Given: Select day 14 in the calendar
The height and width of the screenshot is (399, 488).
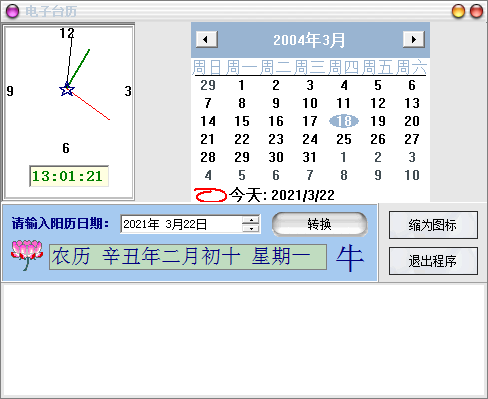Looking at the screenshot, I should pos(208,121).
